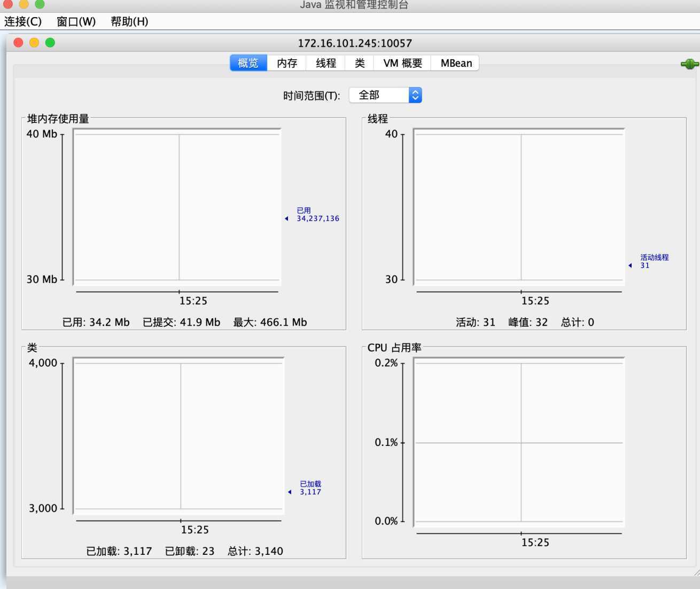
Task: Click the 4,000 axis label on the 类 chart
Action: coord(43,363)
